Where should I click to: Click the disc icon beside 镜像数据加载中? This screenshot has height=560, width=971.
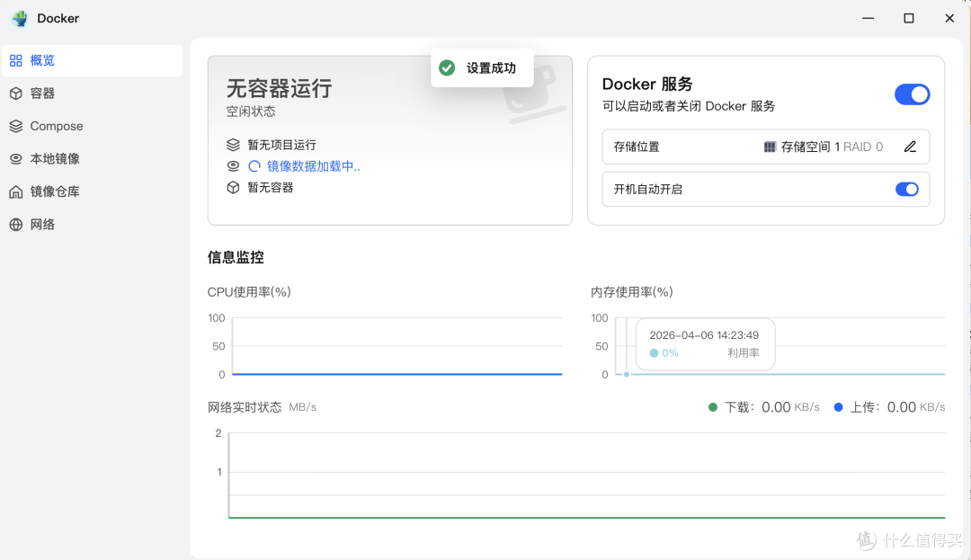(233, 165)
